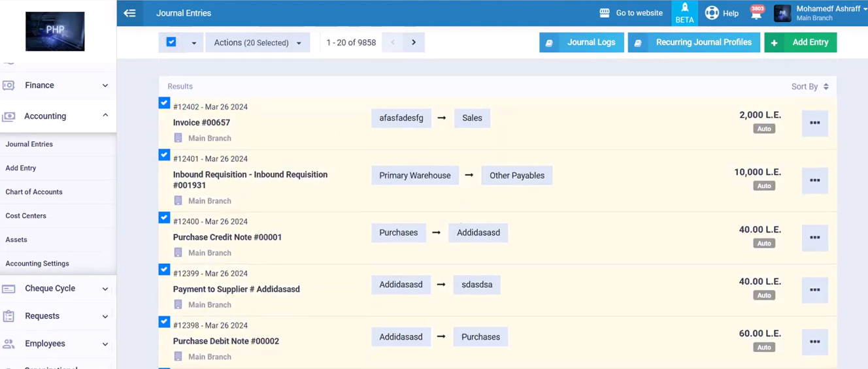
Task: Click the PHP logo thumbnail
Action: 55,31
